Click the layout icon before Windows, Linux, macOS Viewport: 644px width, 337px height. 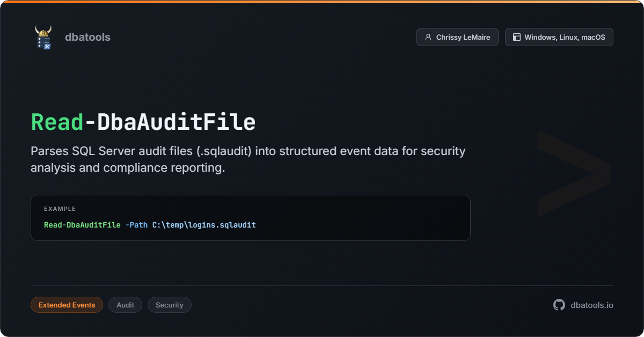(x=517, y=37)
